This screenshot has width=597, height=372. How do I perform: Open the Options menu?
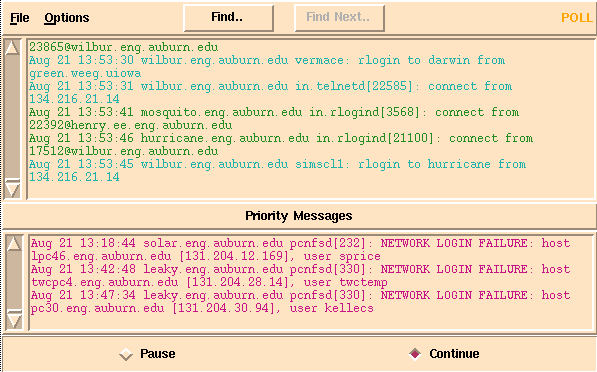[67, 18]
